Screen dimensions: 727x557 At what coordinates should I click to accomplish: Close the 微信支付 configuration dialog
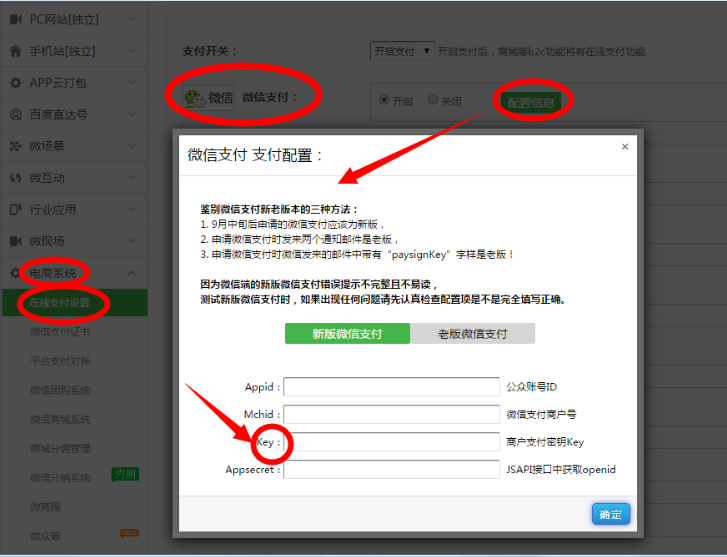(625, 146)
